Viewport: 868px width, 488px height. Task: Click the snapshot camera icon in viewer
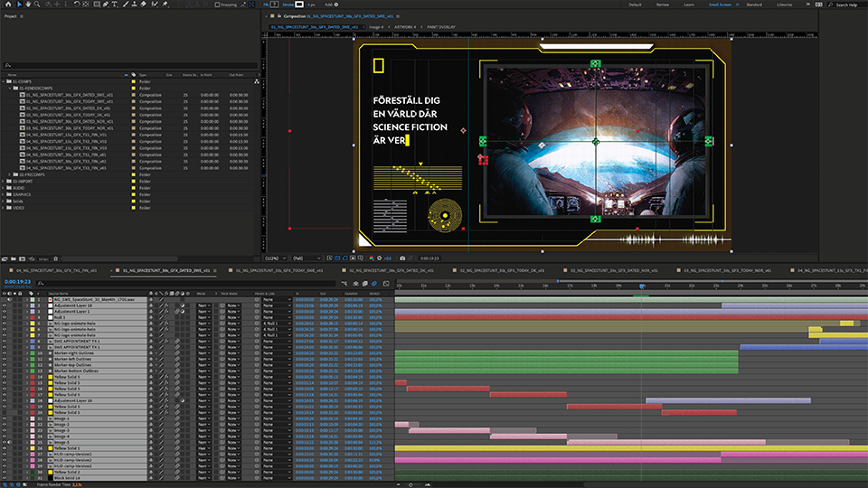(402, 258)
